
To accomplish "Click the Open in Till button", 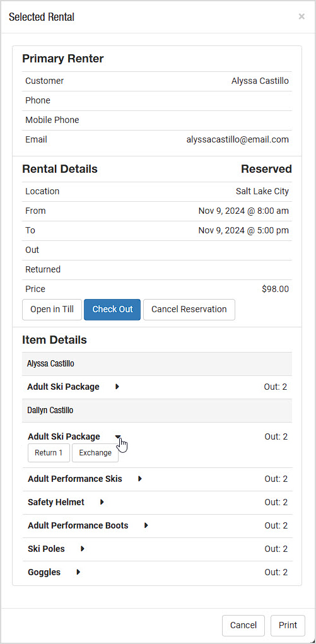I will pyautogui.click(x=52, y=309).
